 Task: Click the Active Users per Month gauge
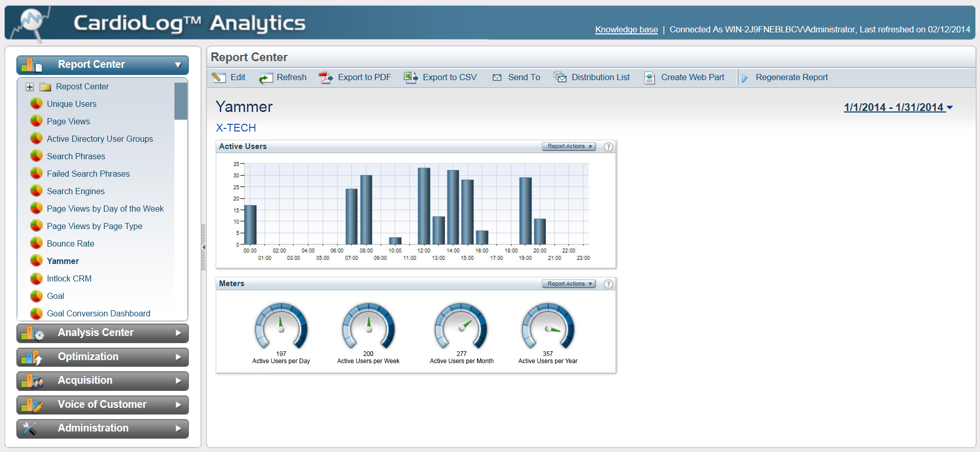(x=461, y=326)
